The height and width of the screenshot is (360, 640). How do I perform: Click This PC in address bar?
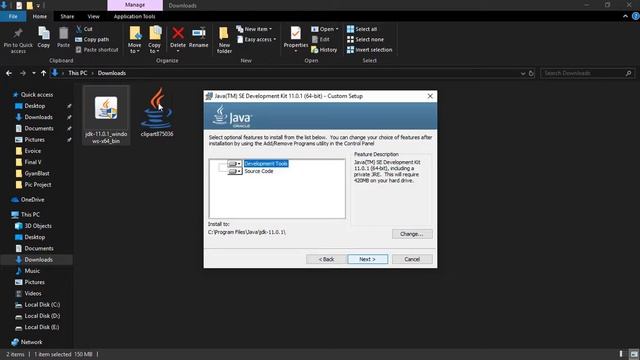click(x=78, y=73)
